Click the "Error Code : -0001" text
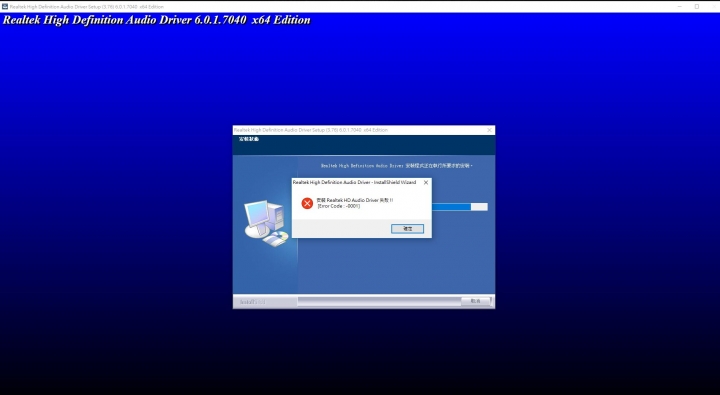The width and height of the screenshot is (720, 395). (x=339, y=206)
